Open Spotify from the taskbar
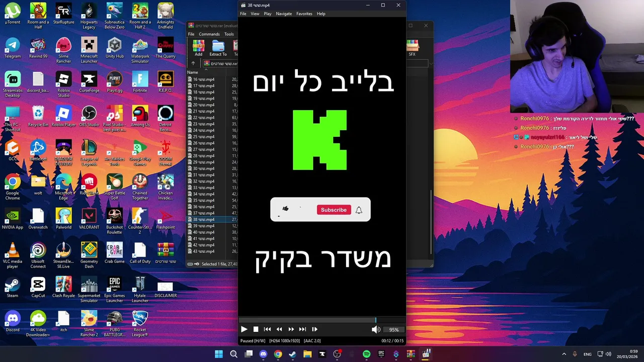Image resolution: width=644 pixels, height=362 pixels. [366, 354]
